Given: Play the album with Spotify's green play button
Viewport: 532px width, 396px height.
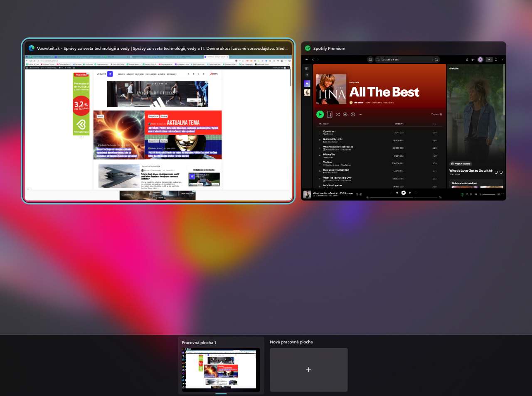Looking at the screenshot, I should (x=320, y=114).
